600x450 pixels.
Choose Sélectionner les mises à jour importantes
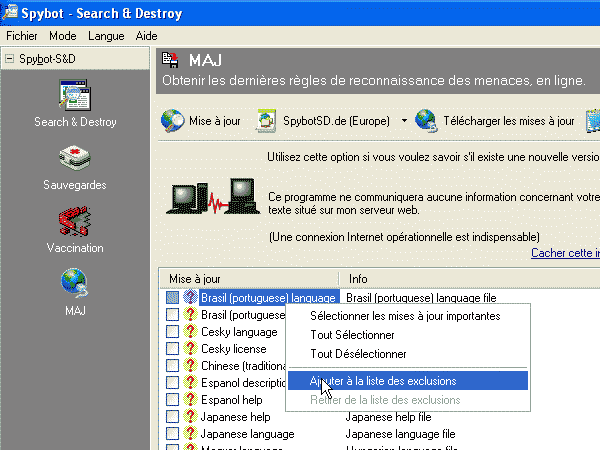408,316
